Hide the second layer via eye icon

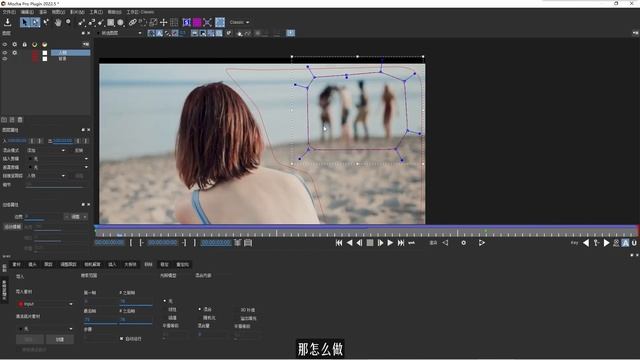pos(5,59)
